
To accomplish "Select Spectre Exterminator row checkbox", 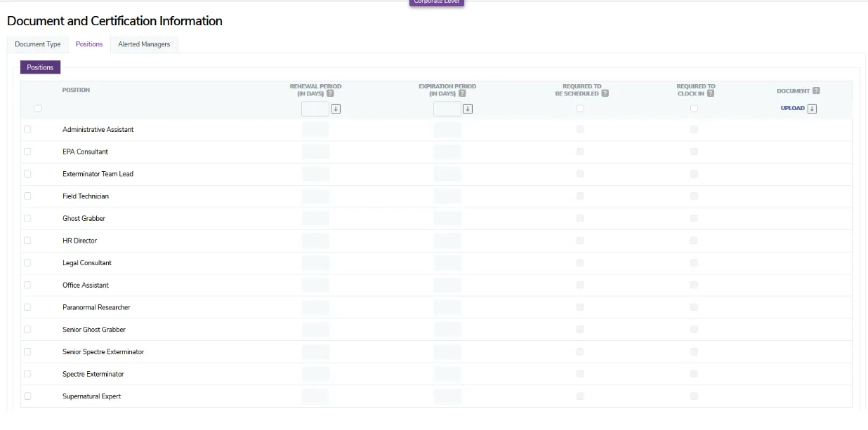I will point(27,374).
